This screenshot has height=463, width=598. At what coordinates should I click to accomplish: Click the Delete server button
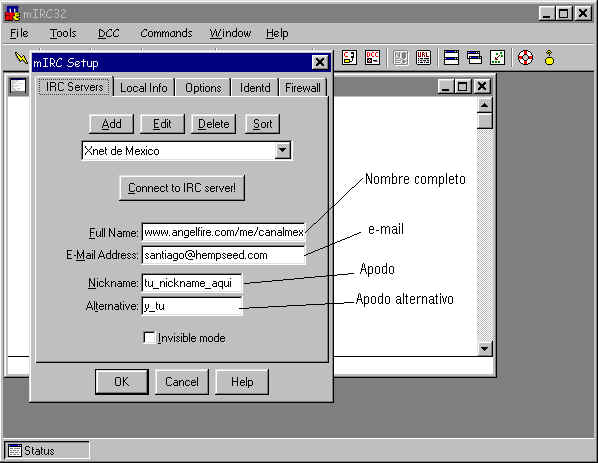point(214,124)
